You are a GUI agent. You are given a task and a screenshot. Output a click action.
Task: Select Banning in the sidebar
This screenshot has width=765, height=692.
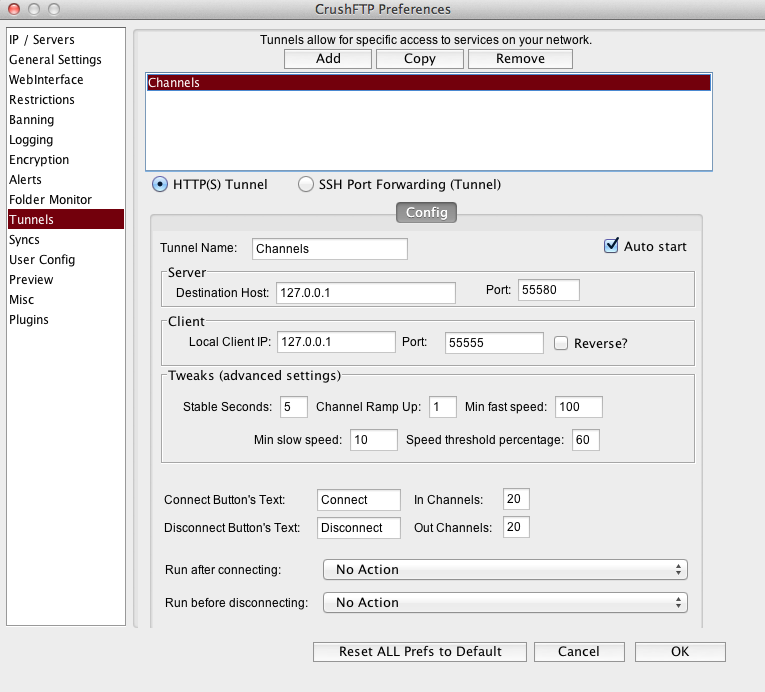click(65, 120)
